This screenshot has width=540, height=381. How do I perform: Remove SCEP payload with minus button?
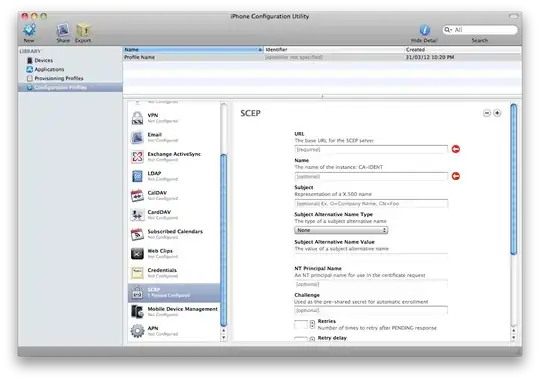click(x=487, y=113)
